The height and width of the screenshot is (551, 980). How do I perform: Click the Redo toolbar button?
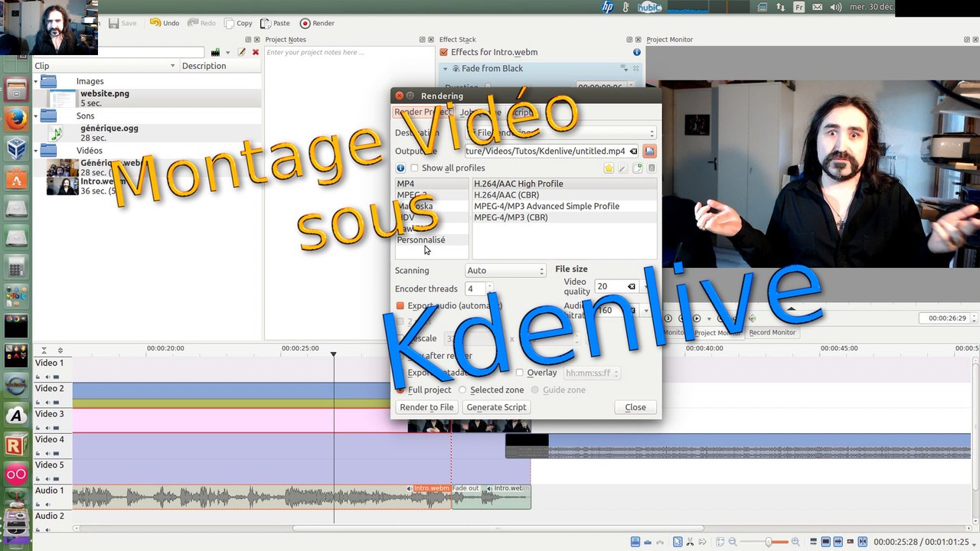(x=202, y=23)
